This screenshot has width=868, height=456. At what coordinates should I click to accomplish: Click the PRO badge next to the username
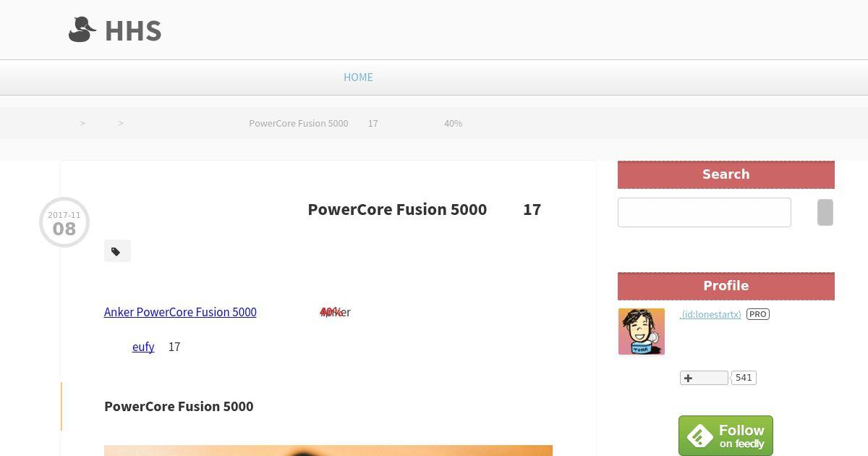758,314
